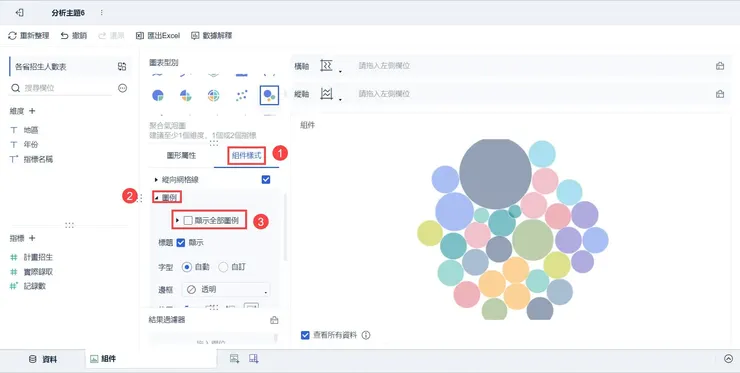740x373 pixels.
Task: Choose the aggregated bubble chart icon
Action: pos(269,95)
